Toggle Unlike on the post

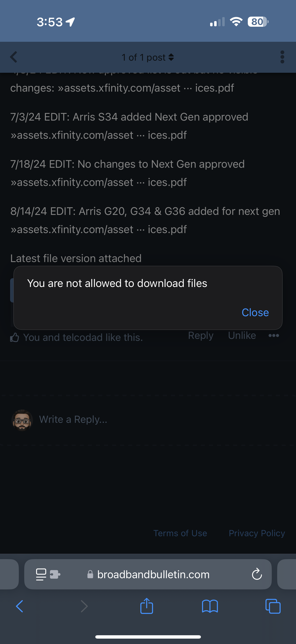[x=242, y=335]
